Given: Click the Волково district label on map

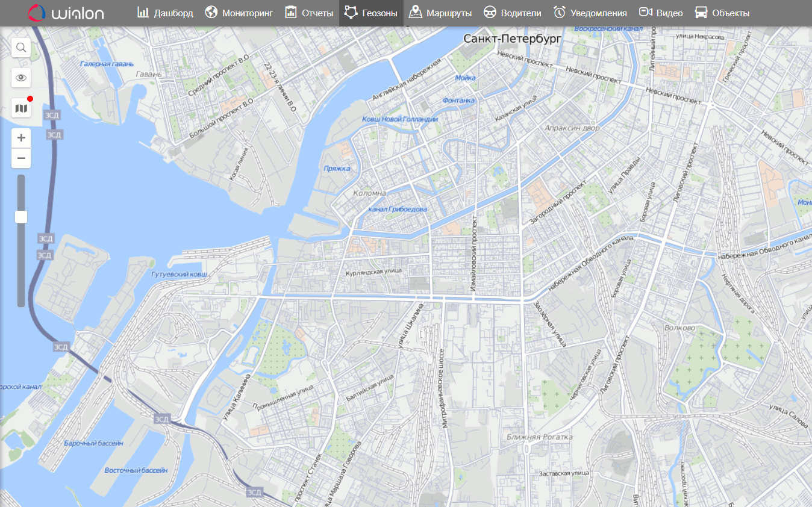Looking at the screenshot, I should tap(679, 328).
